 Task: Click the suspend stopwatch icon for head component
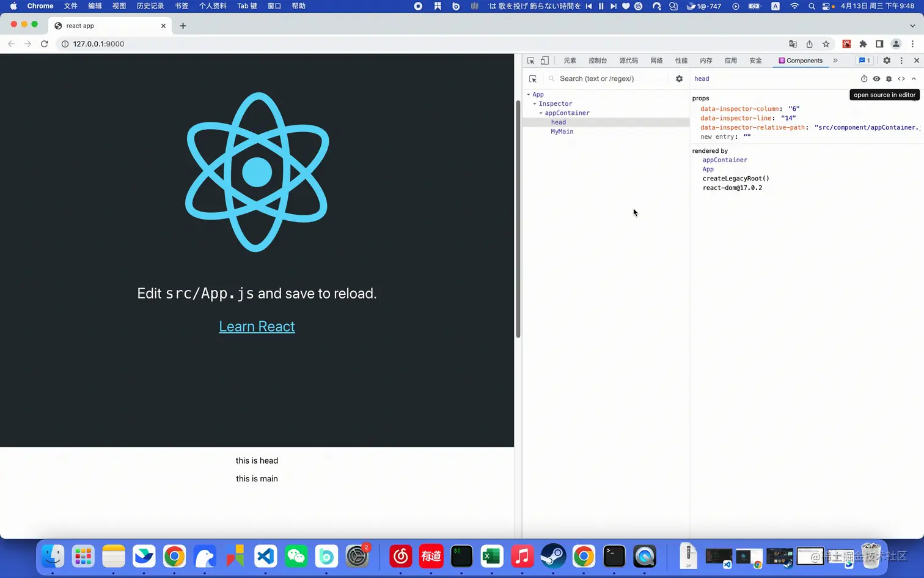point(864,78)
